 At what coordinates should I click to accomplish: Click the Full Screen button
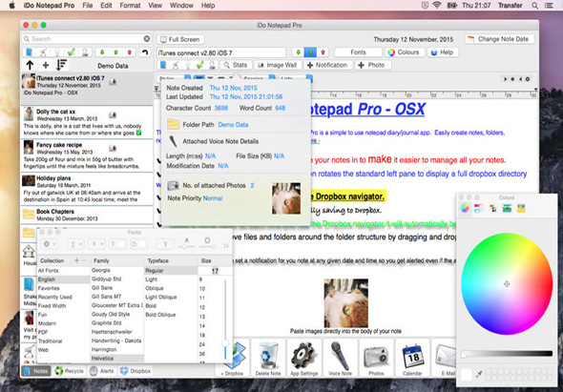pos(180,39)
